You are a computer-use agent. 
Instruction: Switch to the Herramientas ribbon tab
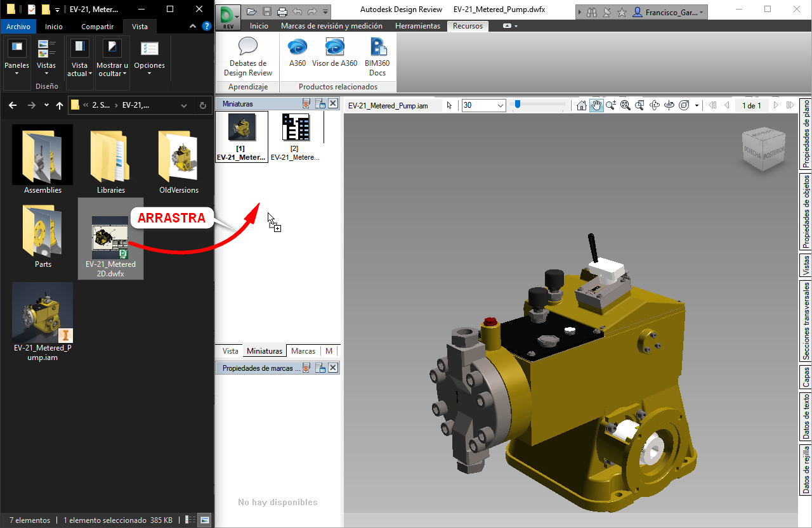(x=417, y=26)
